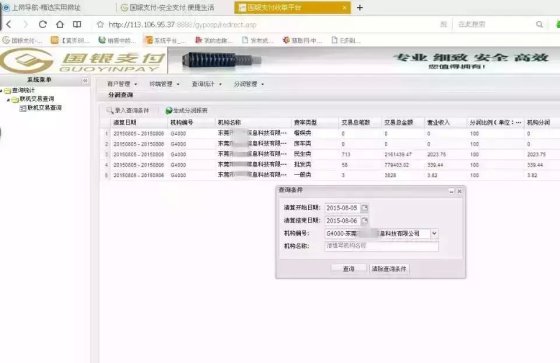The image size is (560, 363).
Task: Click the 清算结束日期 date field
Action: coord(342,221)
